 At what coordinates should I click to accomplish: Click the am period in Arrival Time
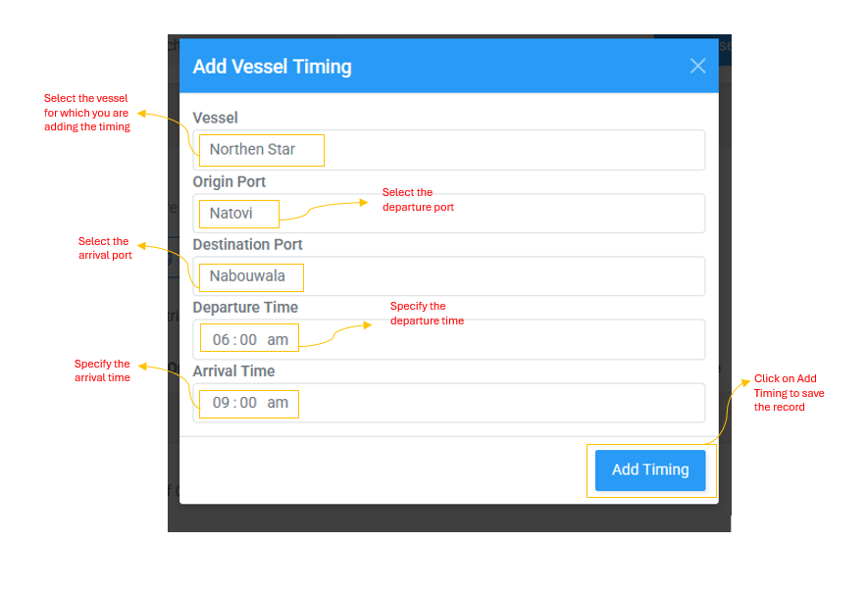(278, 403)
